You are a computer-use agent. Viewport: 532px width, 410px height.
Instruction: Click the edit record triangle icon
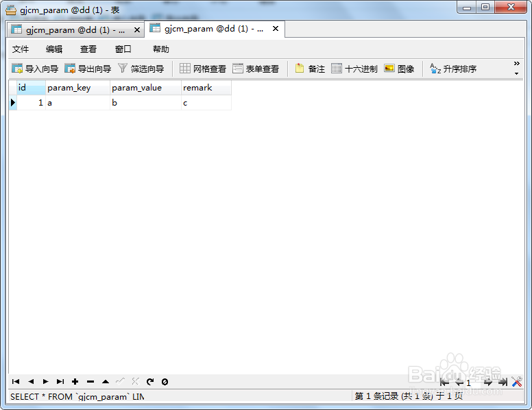106,381
